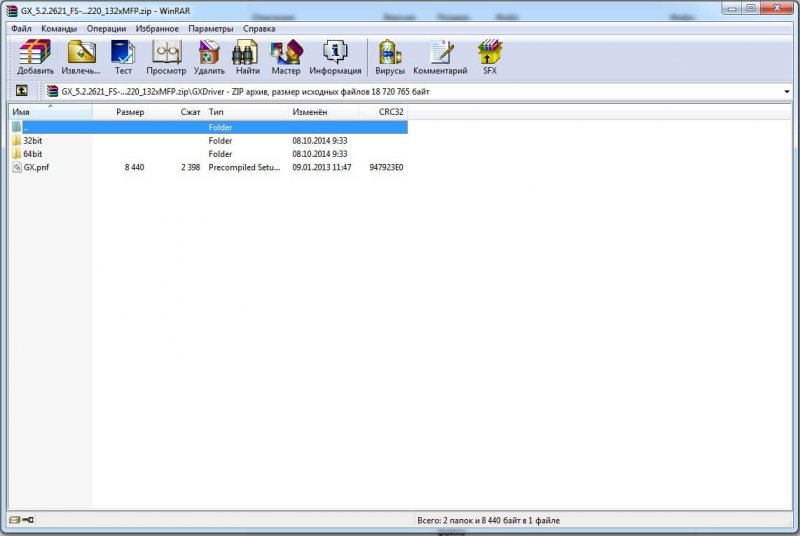Maximize the WinRAR window
Viewport: 800px width, 536px height.
[751, 8]
